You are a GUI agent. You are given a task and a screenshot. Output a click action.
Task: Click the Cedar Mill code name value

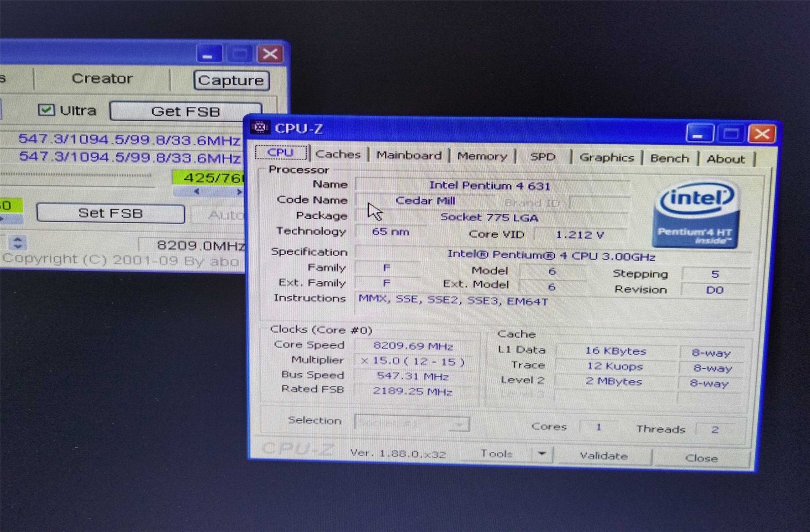(425, 200)
